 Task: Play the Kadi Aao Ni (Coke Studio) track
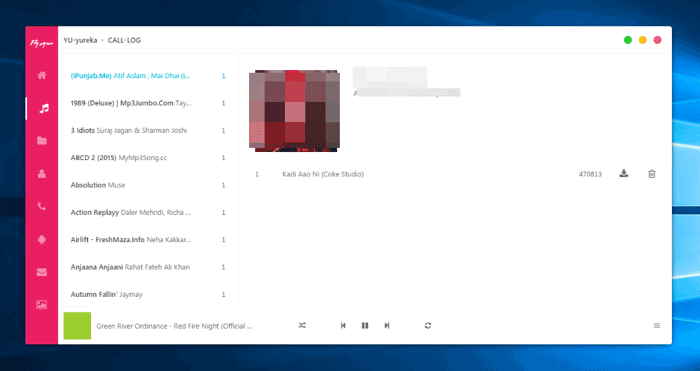(x=323, y=174)
